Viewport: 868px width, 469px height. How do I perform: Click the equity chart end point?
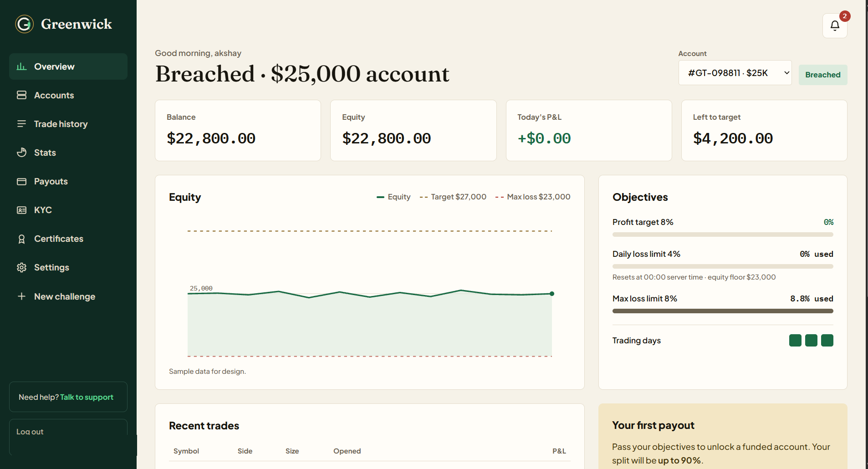tap(552, 294)
